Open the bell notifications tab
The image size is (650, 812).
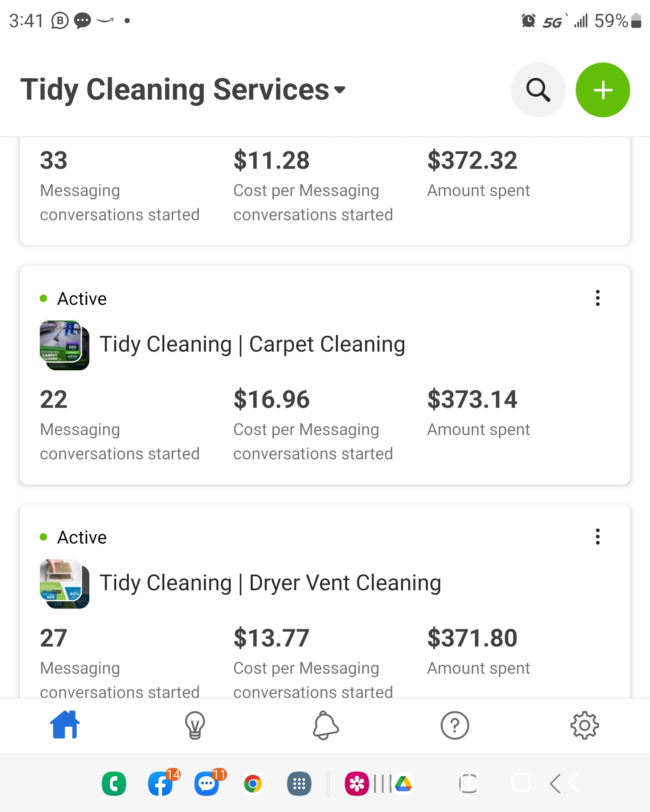(x=325, y=725)
